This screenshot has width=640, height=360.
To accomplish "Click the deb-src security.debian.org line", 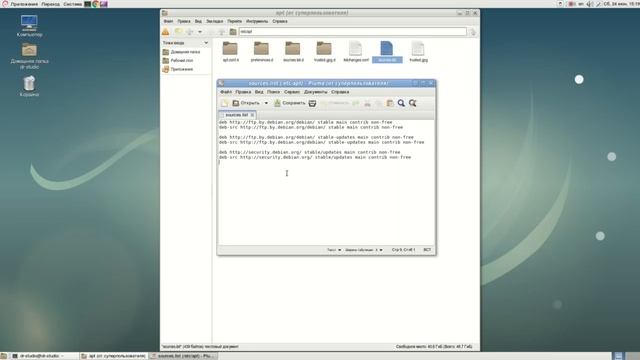I will click(315, 157).
